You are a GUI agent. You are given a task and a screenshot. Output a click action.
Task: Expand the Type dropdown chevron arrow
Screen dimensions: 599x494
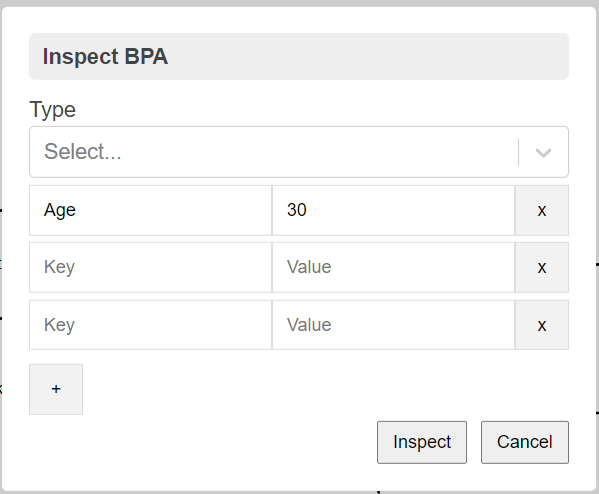click(x=543, y=152)
